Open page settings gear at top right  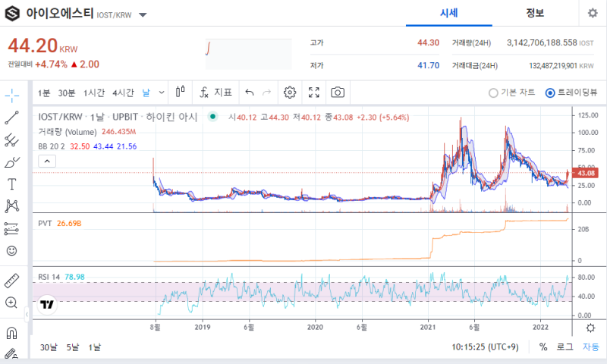[x=593, y=13]
